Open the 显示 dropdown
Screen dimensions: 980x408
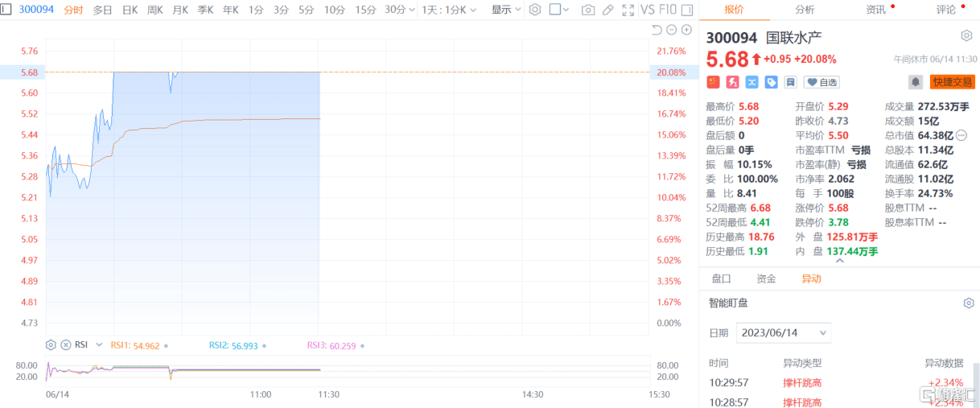tap(506, 10)
